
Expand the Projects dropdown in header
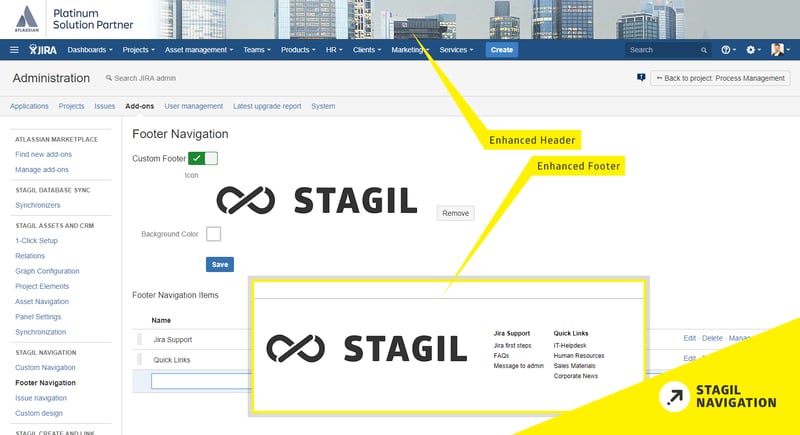click(138, 50)
